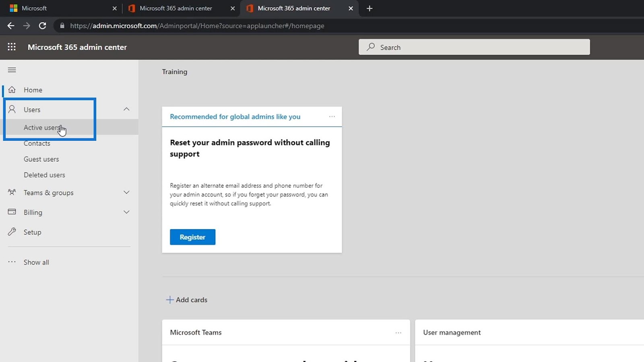This screenshot has height=362, width=644.
Task: Click the Training section label
Action: pyautogui.click(x=175, y=72)
